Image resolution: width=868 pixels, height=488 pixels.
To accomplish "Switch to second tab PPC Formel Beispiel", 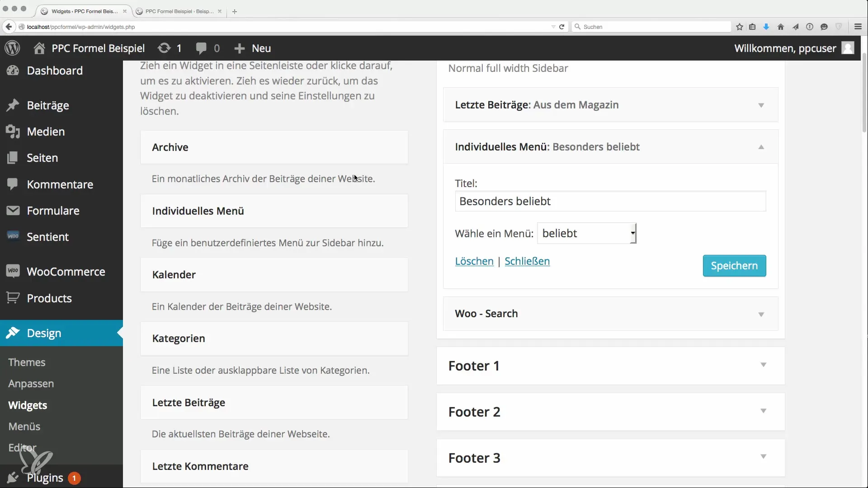I will pyautogui.click(x=179, y=11).
